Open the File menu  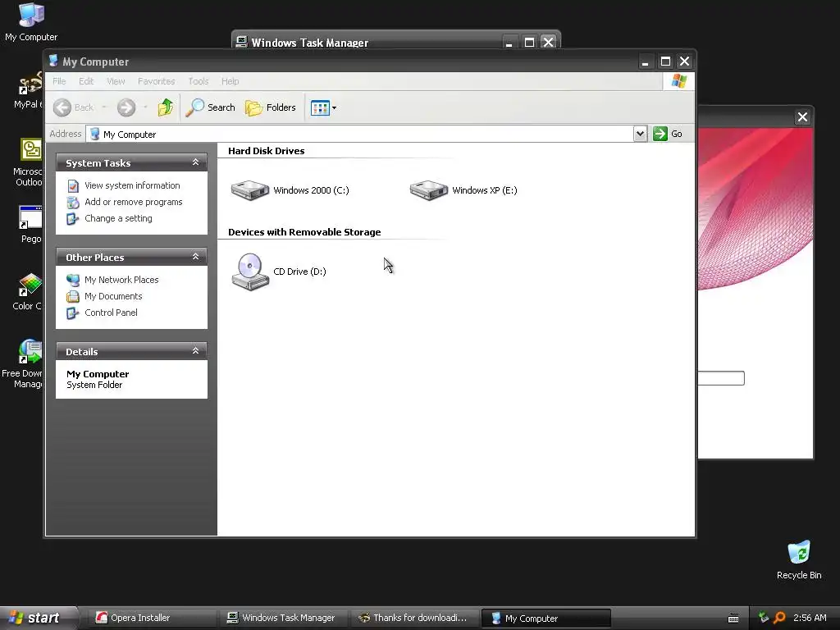pos(59,81)
